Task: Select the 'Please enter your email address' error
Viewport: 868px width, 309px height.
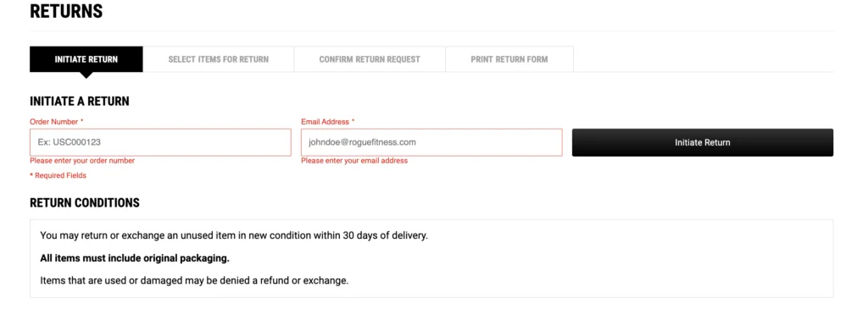Action: [x=354, y=161]
